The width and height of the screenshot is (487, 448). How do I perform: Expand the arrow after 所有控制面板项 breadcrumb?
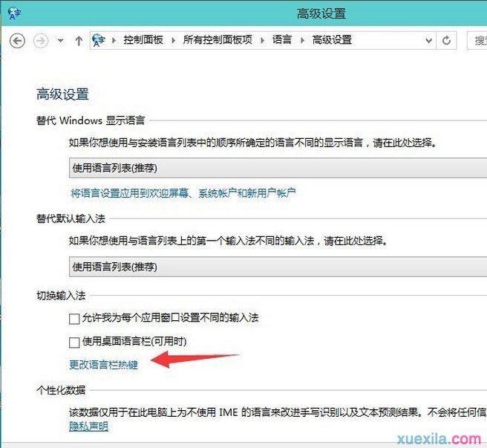pos(263,40)
